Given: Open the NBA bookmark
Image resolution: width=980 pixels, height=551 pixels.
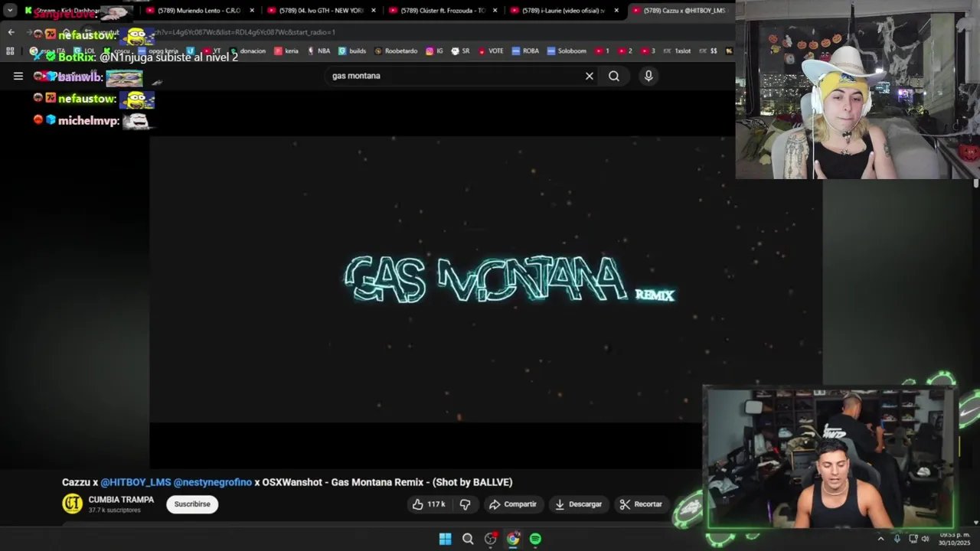Looking at the screenshot, I should point(318,51).
